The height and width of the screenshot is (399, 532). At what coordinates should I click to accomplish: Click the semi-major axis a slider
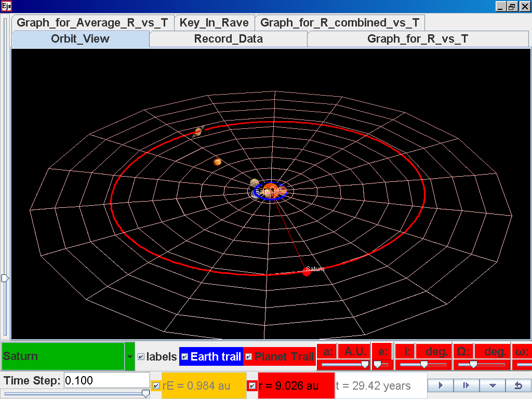[343, 365]
